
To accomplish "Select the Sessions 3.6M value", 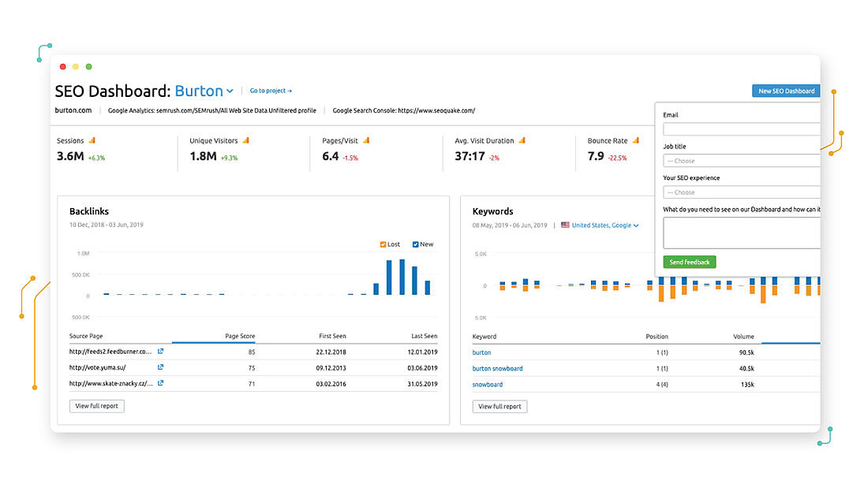I will tap(70, 157).
